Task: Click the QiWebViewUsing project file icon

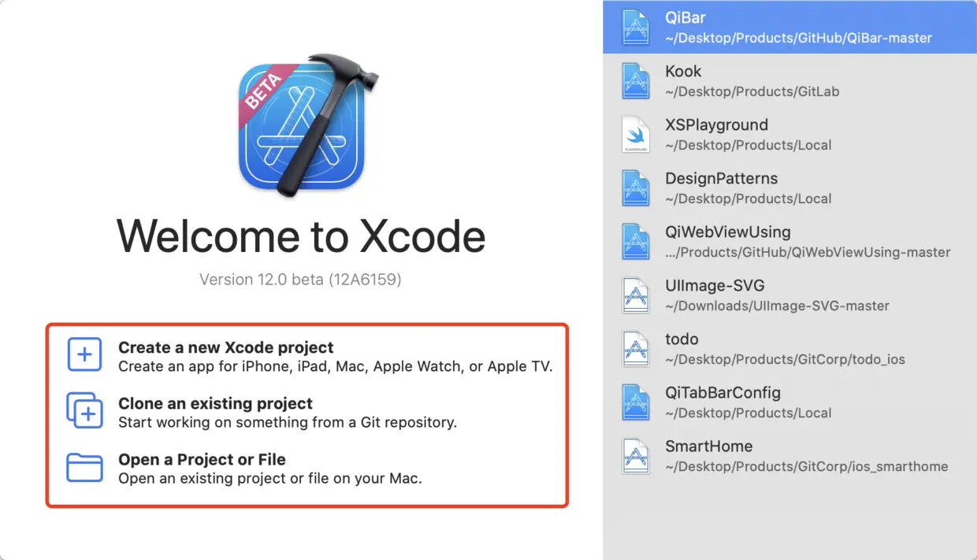Action: coord(636,241)
